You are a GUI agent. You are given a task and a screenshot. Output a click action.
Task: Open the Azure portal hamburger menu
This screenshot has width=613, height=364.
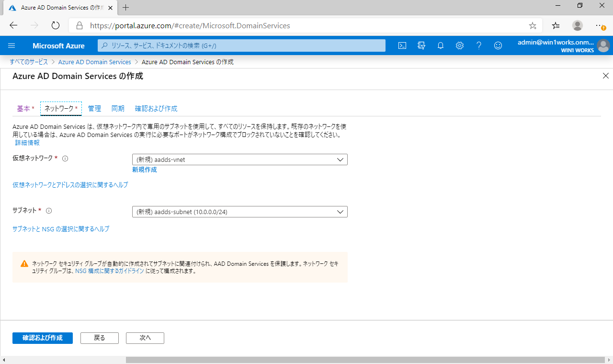pos(12,45)
